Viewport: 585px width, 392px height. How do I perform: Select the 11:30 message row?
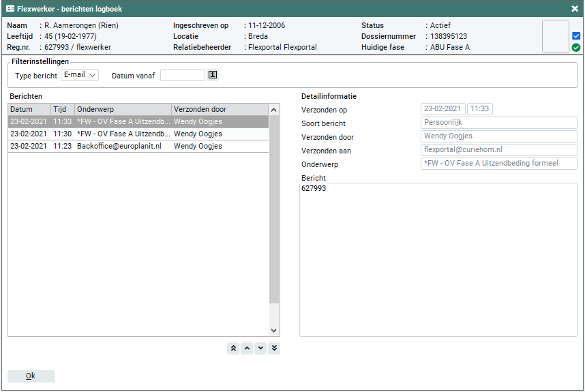click(x=138, y=134)
